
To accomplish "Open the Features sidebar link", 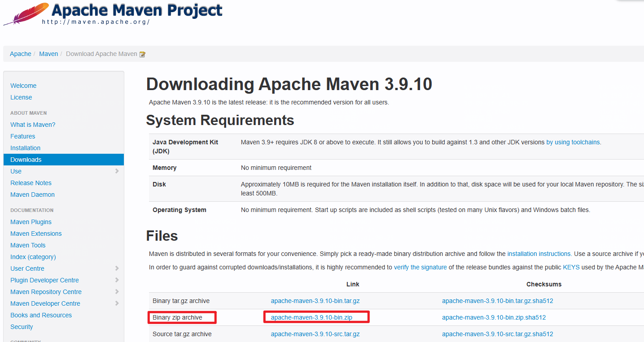I will pos(22,136).
